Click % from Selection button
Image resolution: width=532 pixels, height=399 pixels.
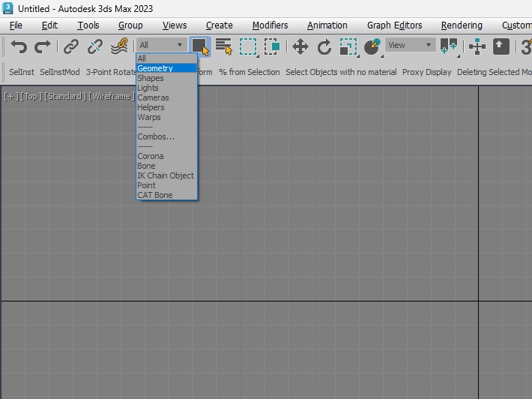[249, 72]
